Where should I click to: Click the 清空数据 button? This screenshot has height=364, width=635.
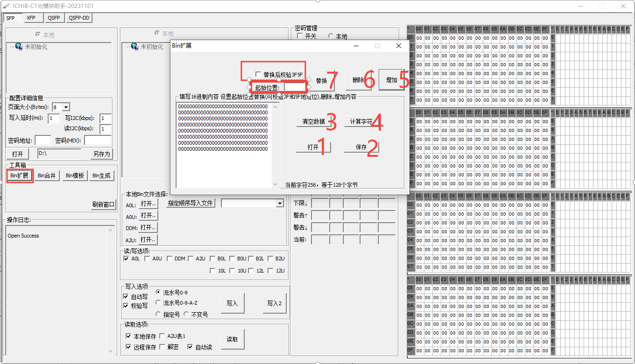(x=312, y=122)
